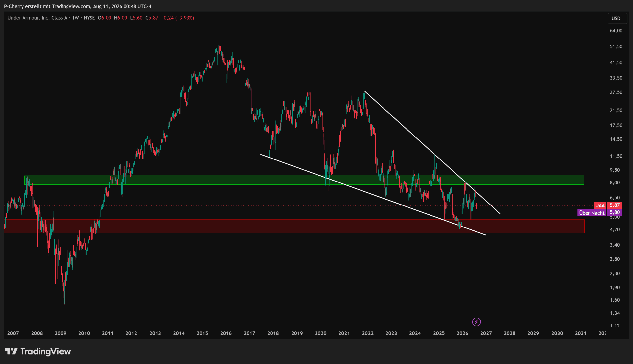The image size is (633, 364).
Task: Click the 2015 label on the time axis
Action: click(x=202, y=333)
